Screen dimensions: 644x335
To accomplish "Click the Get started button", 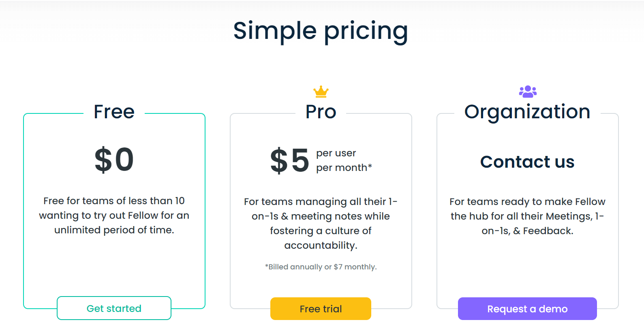I will click(x=114, y=308).
